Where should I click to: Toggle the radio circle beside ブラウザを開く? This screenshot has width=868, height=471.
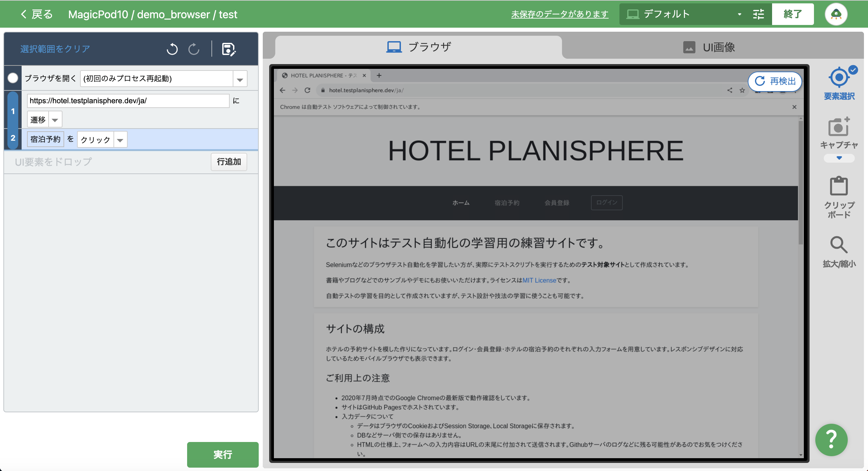(13, 78)
